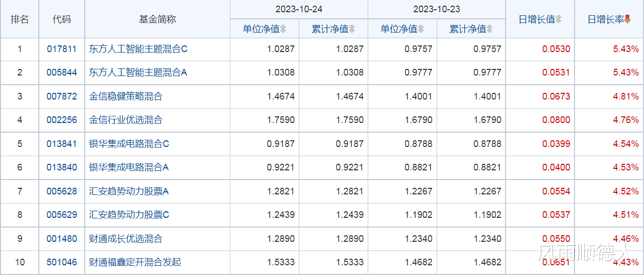Open 金信行业优选混合 fund details
This screenshot has height=275, width=644.
126,120
